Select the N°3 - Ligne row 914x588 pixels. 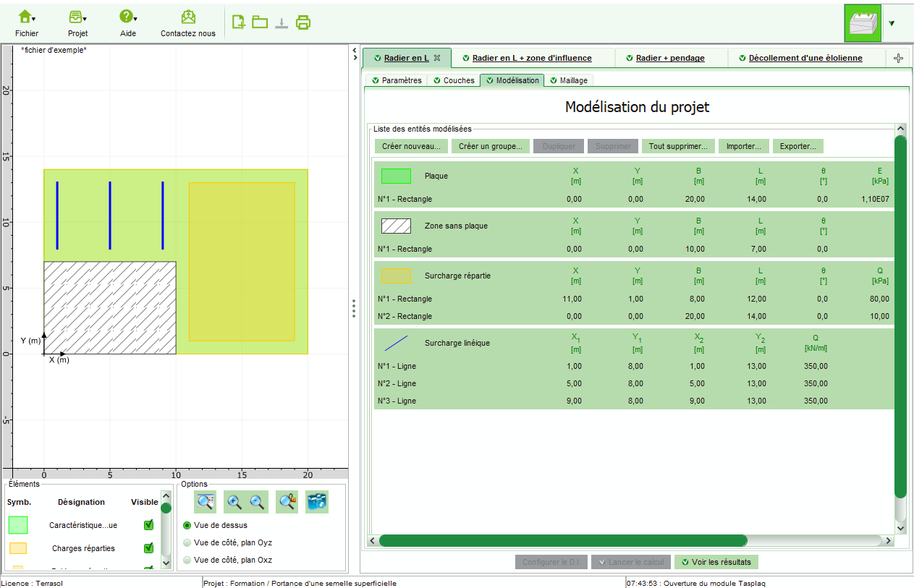click(634, 401)
